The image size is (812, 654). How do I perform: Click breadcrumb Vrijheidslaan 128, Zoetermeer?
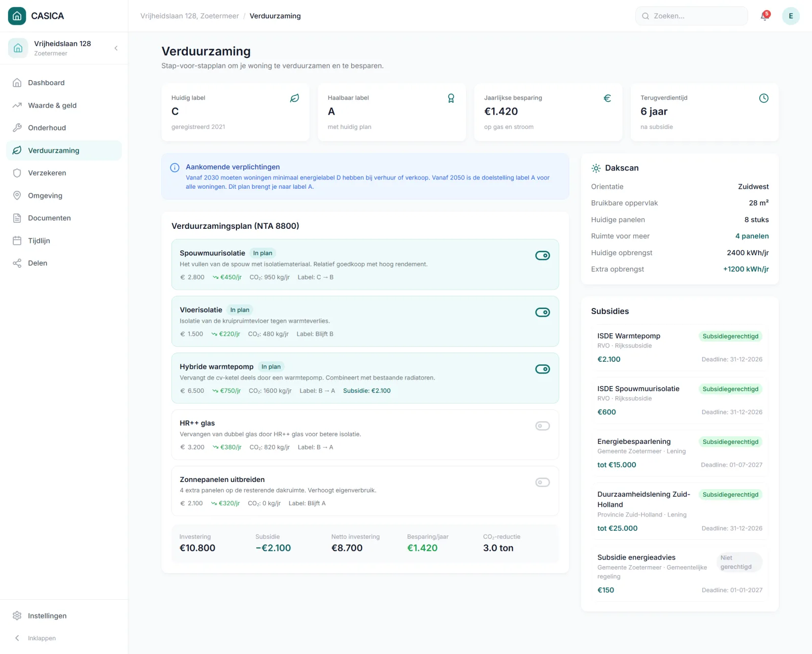[x=190, y=16]
